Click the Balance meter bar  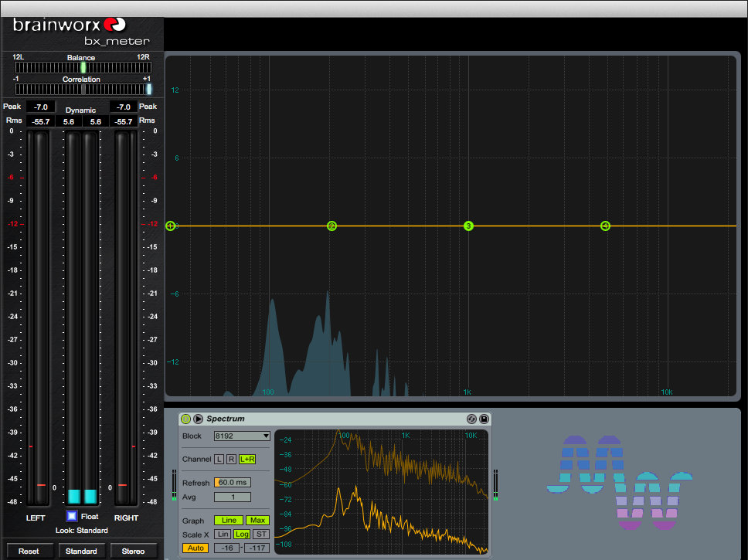pyautogui.click(x=83, y=67)
